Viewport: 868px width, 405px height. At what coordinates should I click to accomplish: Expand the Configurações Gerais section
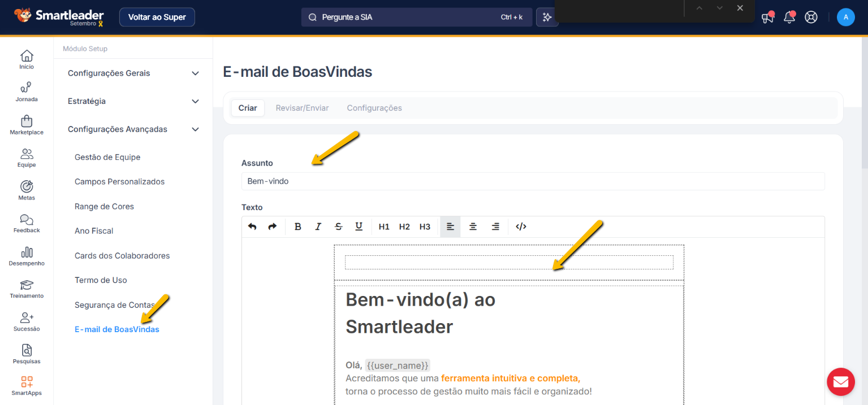coord(133,73)
